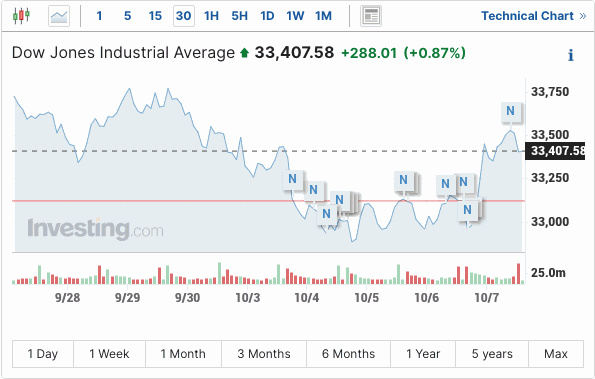Open the Investing.com watermark logo
595x379 pixels.
coord(95,229)
